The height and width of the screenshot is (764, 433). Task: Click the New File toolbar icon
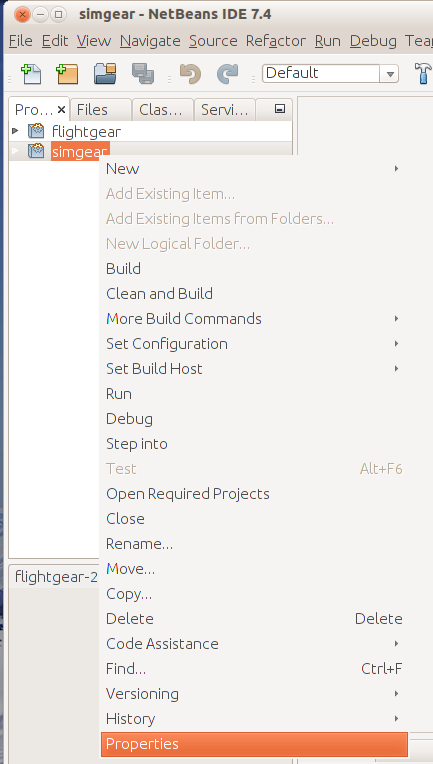point(31,74)
